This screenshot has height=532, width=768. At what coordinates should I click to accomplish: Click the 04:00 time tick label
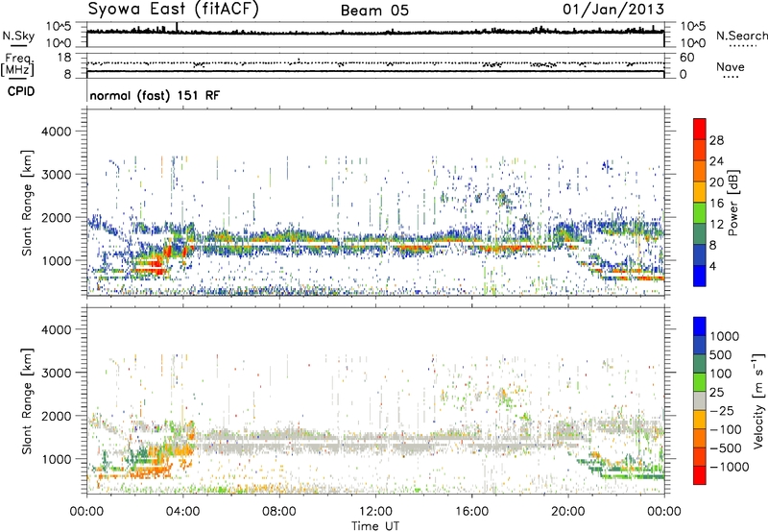point(183,512)
